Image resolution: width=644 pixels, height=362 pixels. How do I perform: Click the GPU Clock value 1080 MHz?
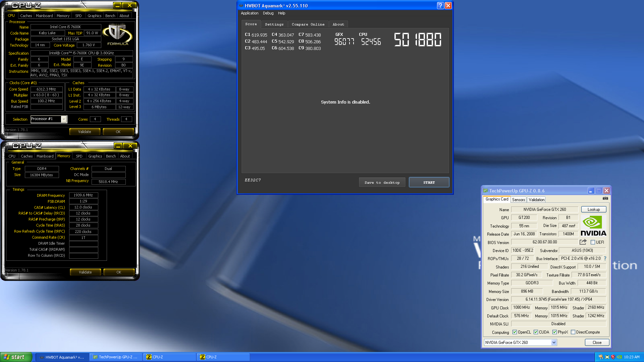pyautogui.click(x=521, y=307)
